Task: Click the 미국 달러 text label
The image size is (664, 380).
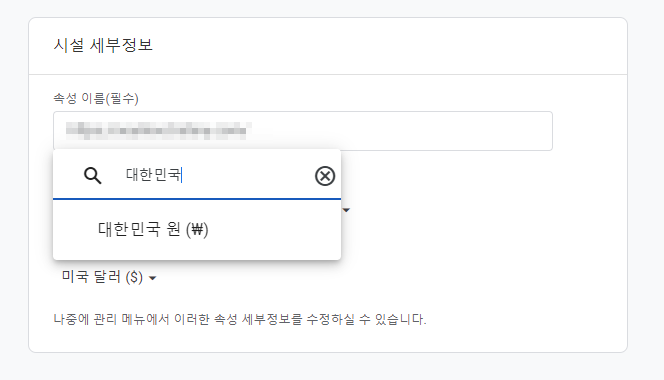Action: tap(92, 277)
